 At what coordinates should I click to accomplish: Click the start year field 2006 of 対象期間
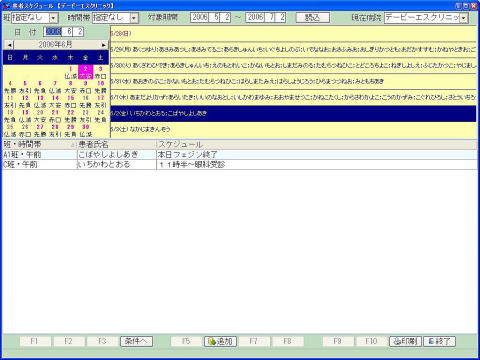[x=200, y=17]
